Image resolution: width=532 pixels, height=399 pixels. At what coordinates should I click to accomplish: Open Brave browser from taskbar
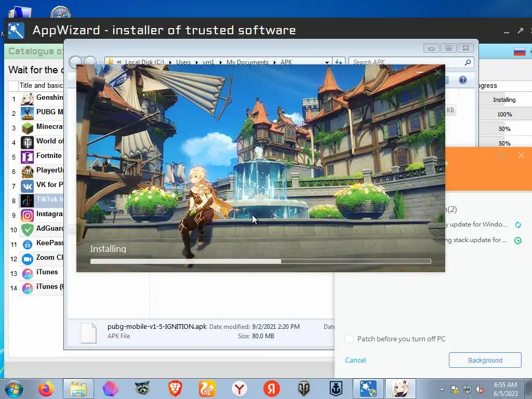click(x=175, y=389)
